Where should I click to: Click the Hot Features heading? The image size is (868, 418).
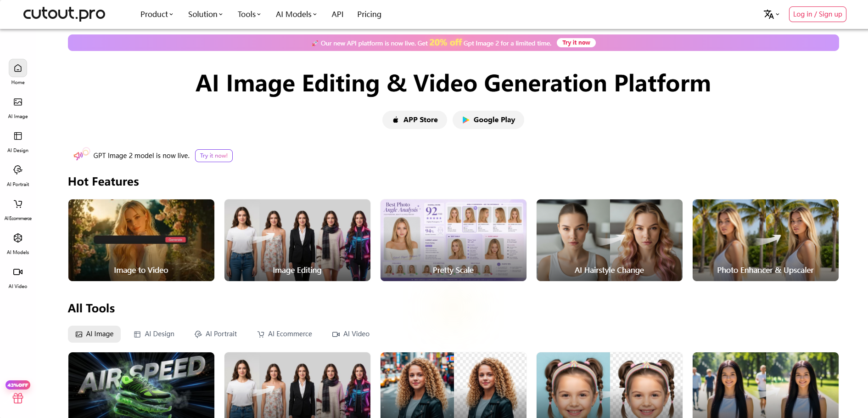pyautogui.click(x=103, y=182)
